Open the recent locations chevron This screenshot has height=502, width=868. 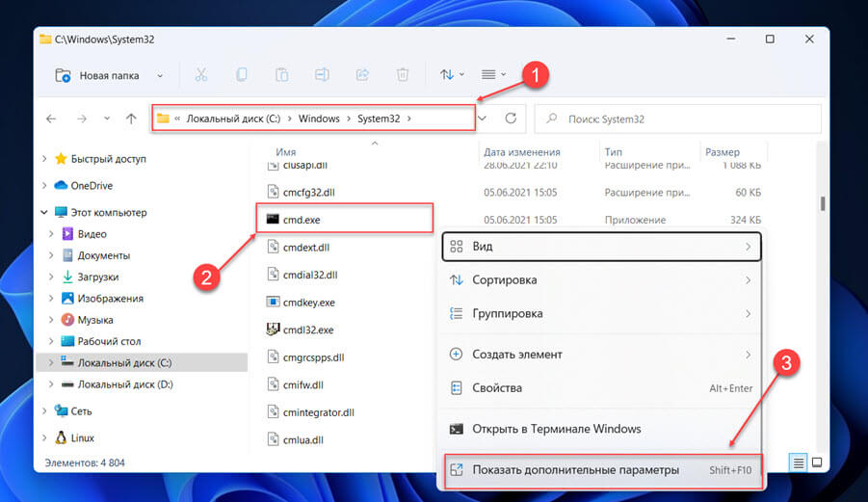point(107,119)
